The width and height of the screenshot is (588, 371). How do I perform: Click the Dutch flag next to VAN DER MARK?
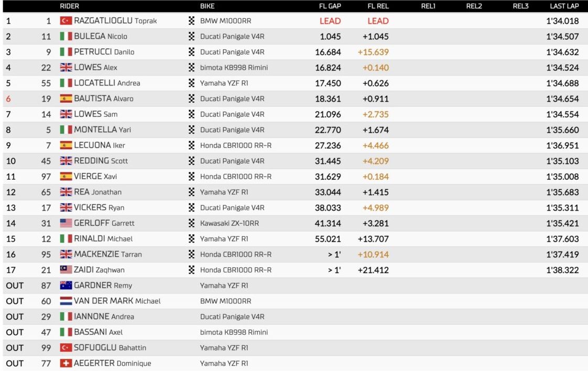click(66, 301)
